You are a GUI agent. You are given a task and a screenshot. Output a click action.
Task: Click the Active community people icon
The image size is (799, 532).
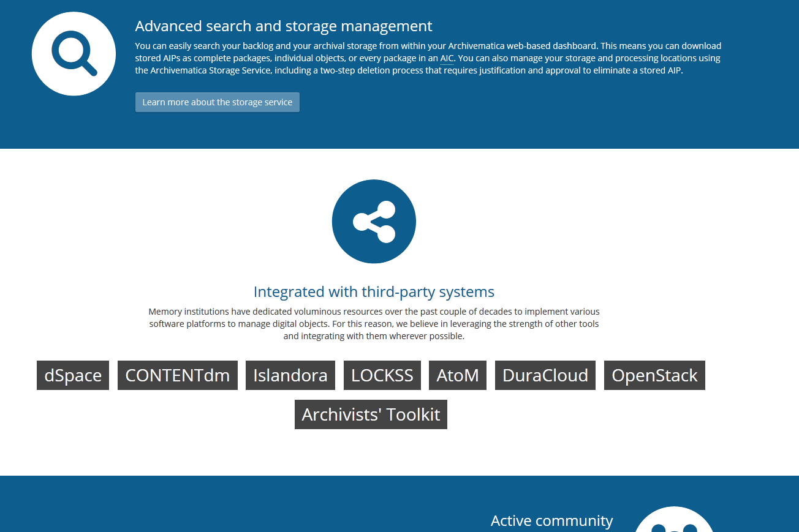(x=674, y=519)
